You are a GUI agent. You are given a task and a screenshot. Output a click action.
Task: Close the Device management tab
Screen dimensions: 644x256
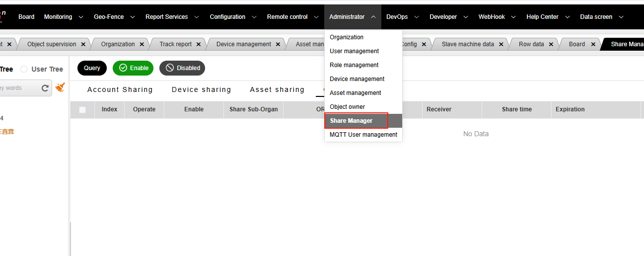(x=278, y=44)
